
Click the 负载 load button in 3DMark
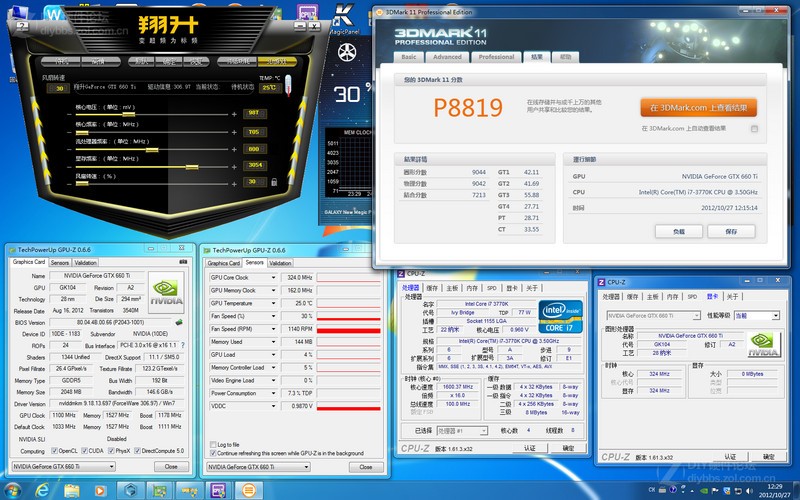pos(679,232)
